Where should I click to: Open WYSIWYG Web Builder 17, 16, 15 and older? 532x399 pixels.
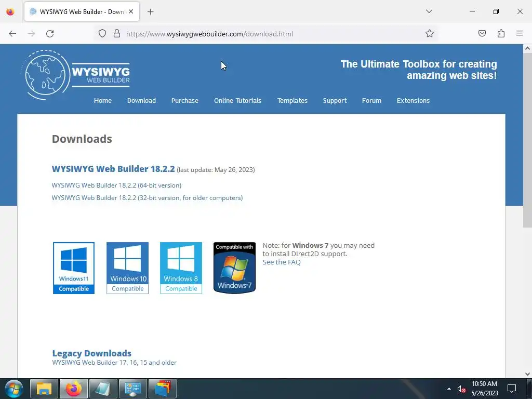(114, 362)
